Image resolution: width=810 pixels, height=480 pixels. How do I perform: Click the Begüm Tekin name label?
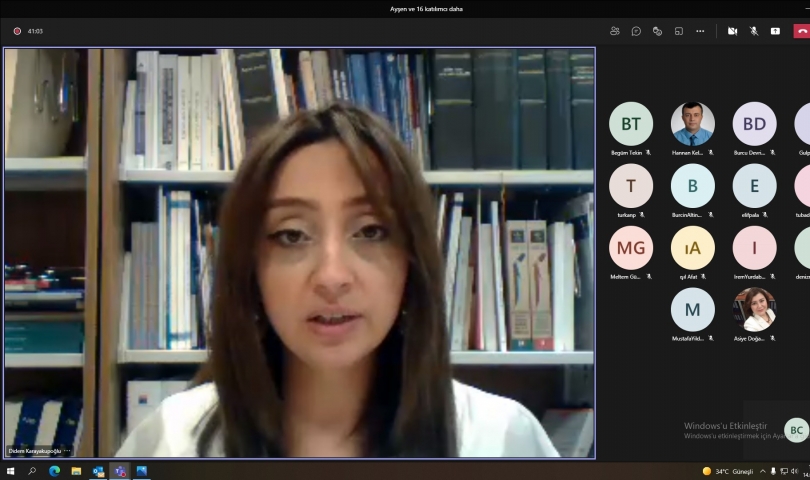click(627, 153)
